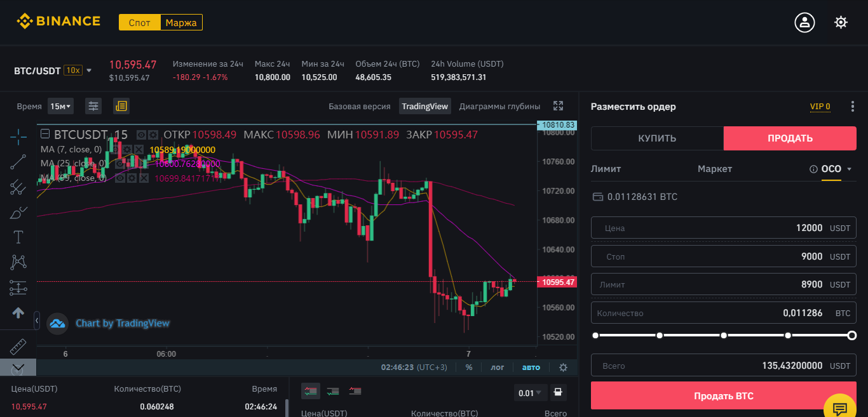Screen dimensions: 868x417
Task: Select the arrow-up icon tool
Action: [18, 313]
